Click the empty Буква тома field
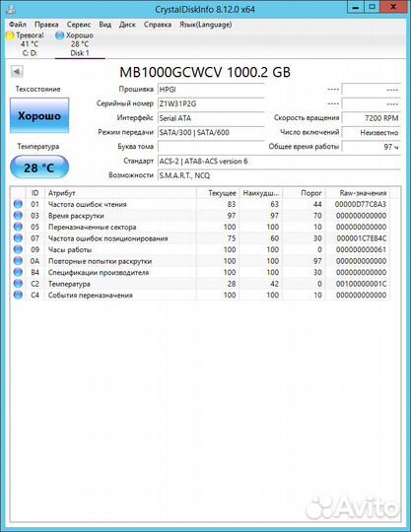 [x=211, y=147]
